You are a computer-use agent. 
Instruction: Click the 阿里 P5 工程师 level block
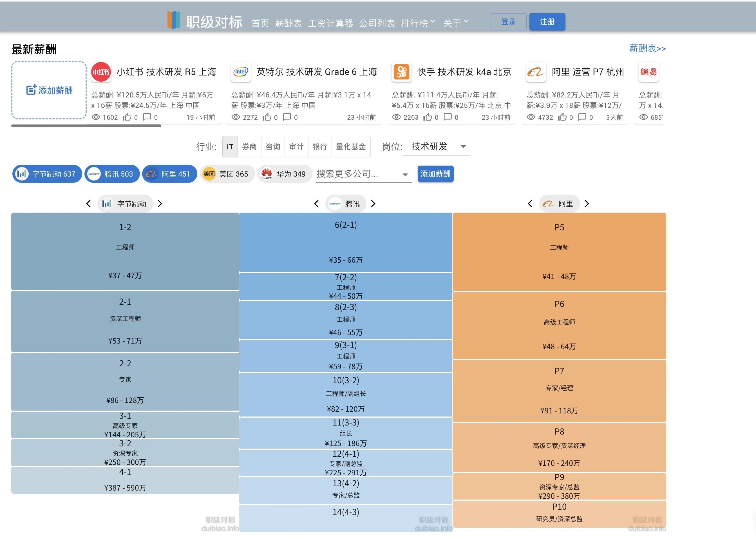559,251
